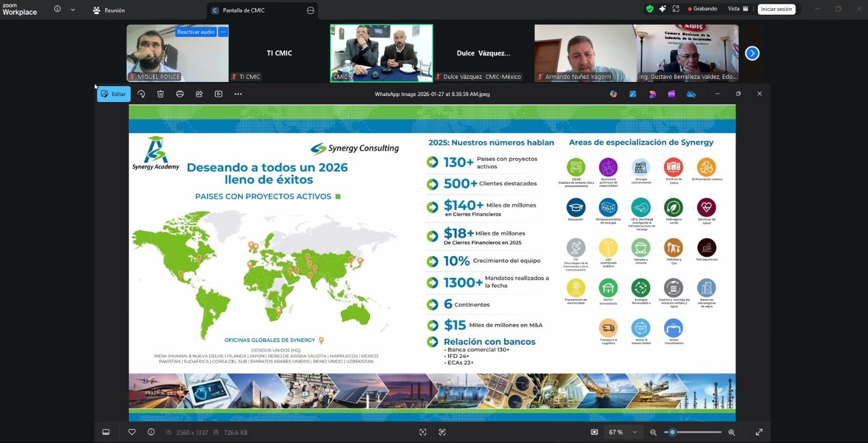
Task: Expand the 67 % zoom dropdown
Action: [x=634, y=432]
